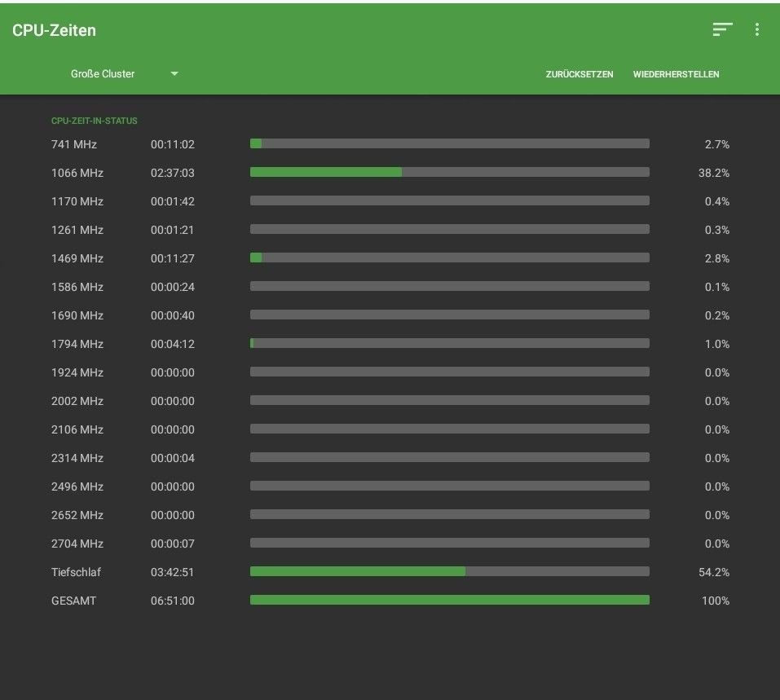This screenshot has width=780, height=700.
Task: Select the CPU-Zeiten title
Action: point(55,30)
